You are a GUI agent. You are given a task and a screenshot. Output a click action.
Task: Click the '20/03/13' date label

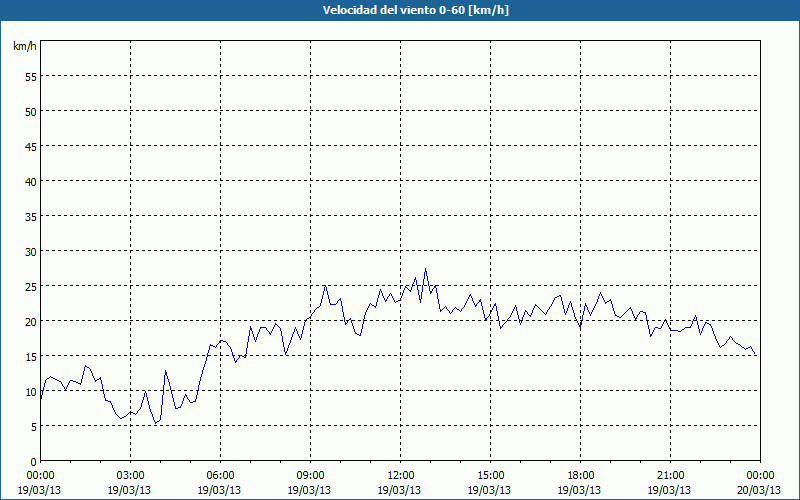pos(759,490)
